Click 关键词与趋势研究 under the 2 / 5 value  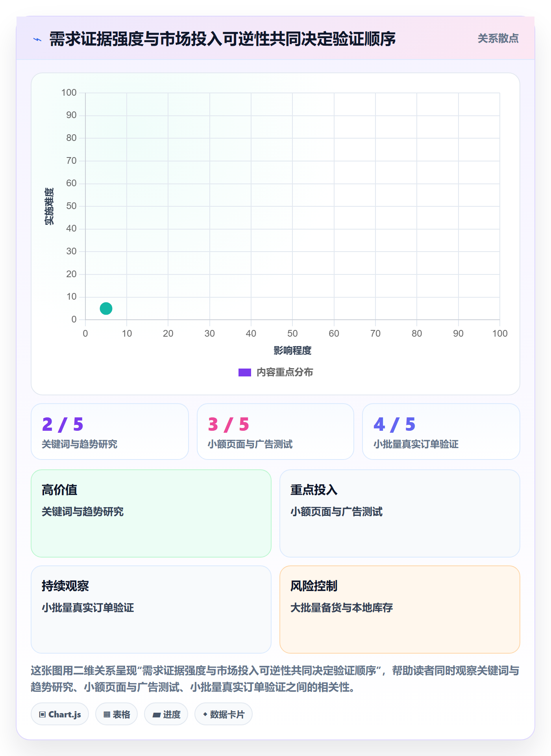(x=80, y=444)
